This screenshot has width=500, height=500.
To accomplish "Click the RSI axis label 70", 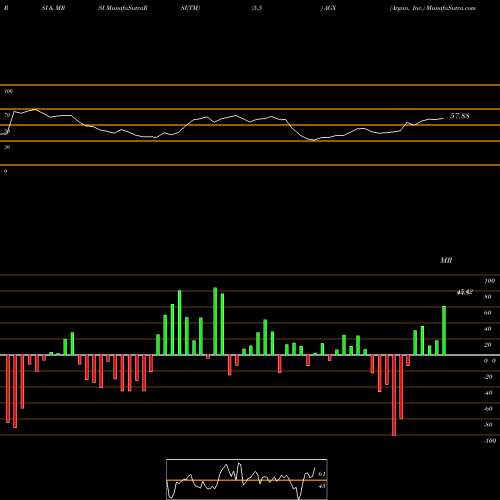I will click(x=8, y=115).
